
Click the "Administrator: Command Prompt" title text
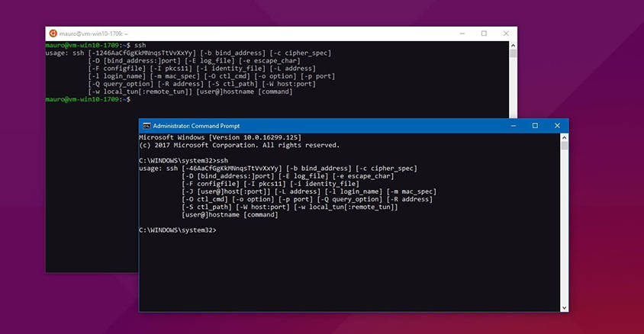[196, 126]
